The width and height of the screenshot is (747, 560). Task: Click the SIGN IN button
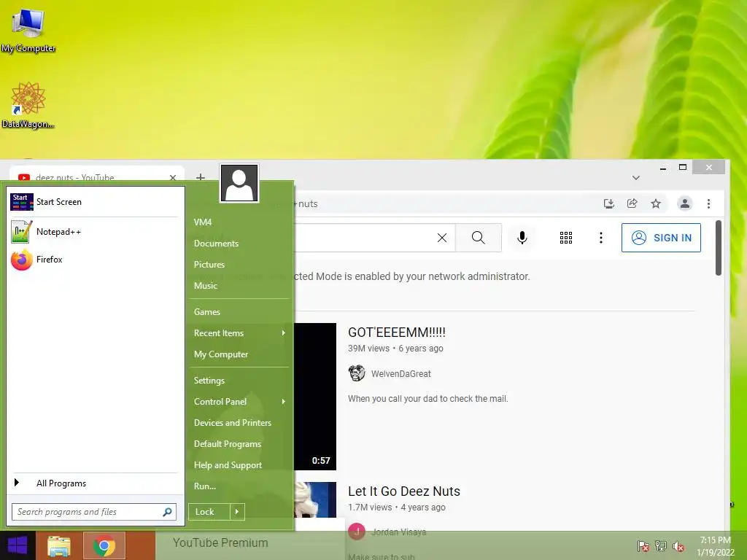click(x=661, y=238)
